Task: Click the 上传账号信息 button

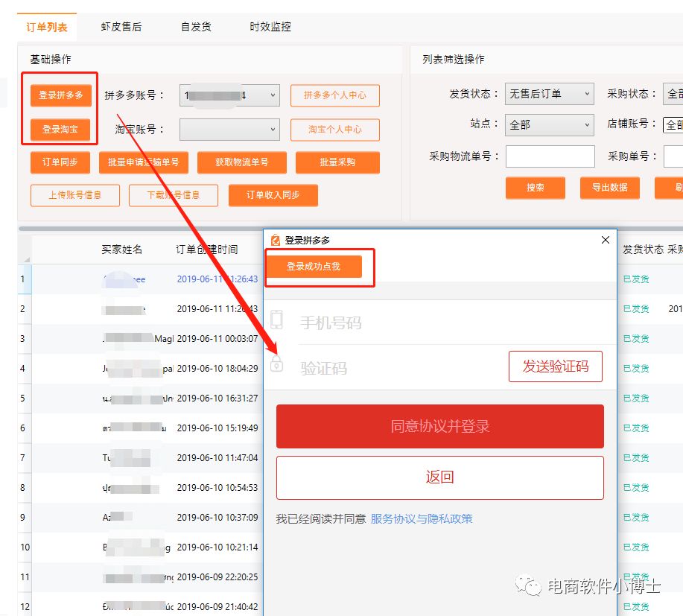Action: click(75, 194)
